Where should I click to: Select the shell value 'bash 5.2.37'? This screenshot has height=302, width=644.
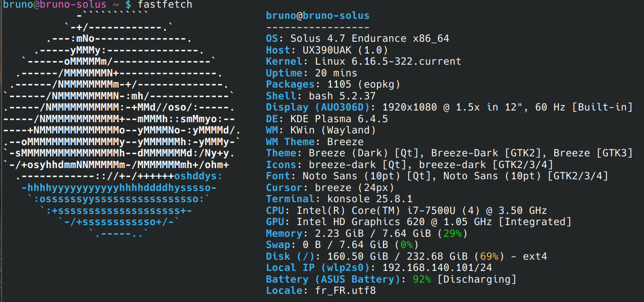coord(342,96)
